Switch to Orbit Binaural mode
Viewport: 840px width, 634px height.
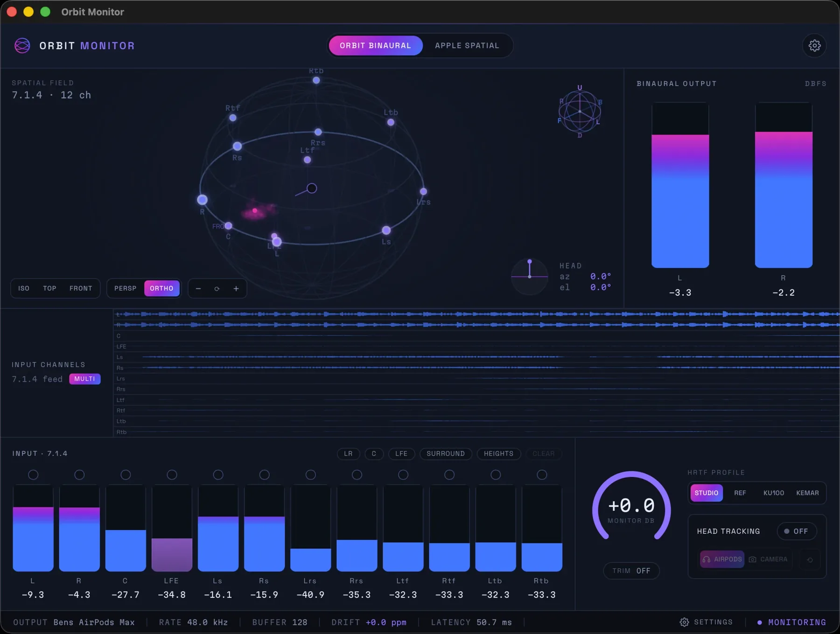(x=375, y=45)
